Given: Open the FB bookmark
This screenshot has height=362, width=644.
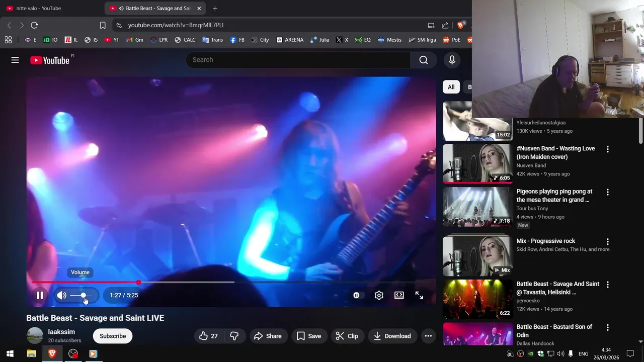Looking at the screenshot, I should pyautogui.click(x=237, y=40).
